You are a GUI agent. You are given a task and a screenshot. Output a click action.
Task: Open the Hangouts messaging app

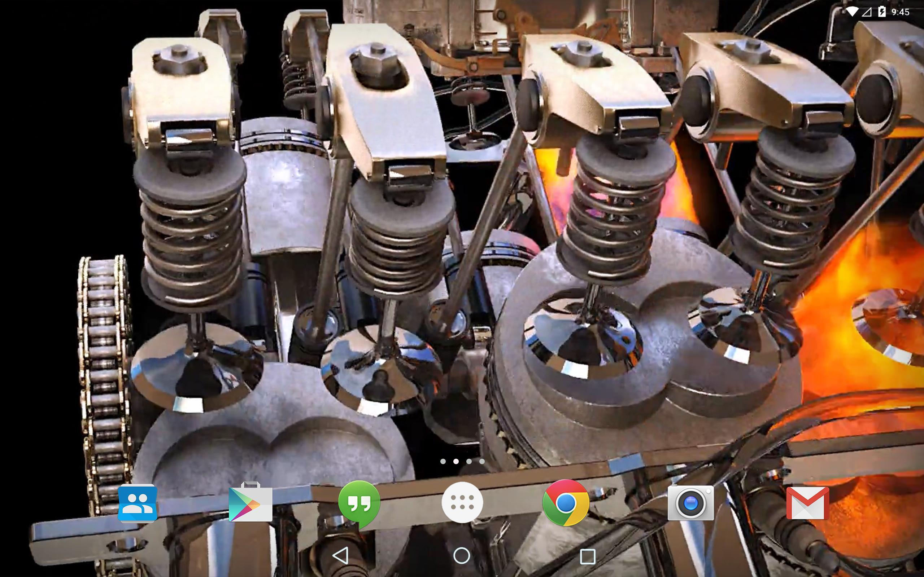(359, 504)
